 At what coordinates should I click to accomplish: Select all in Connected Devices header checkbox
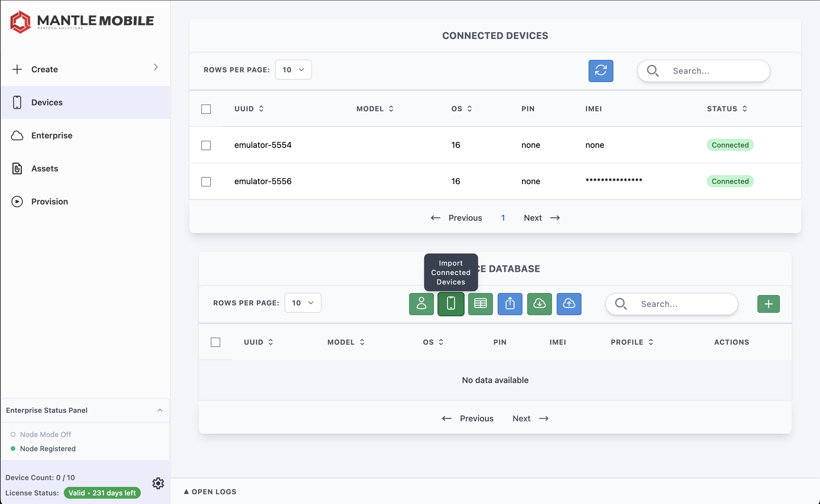[x=206, y=109]
